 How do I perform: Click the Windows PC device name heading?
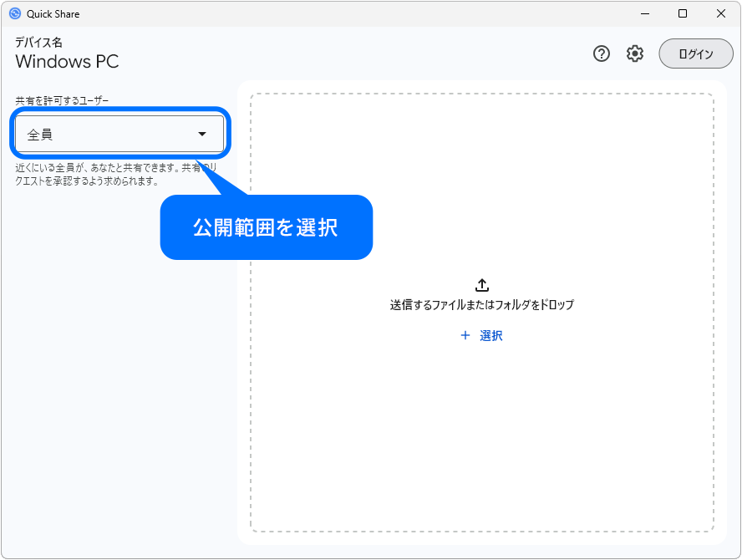67,62
